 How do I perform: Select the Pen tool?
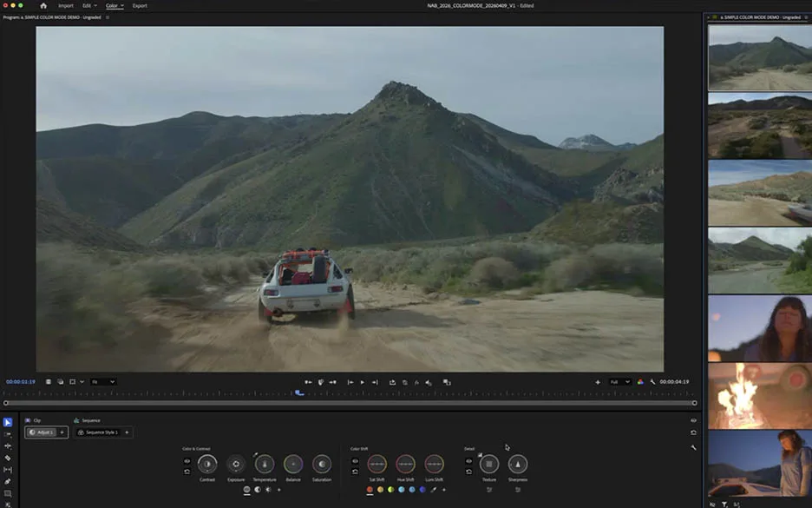tap(7, 482)
